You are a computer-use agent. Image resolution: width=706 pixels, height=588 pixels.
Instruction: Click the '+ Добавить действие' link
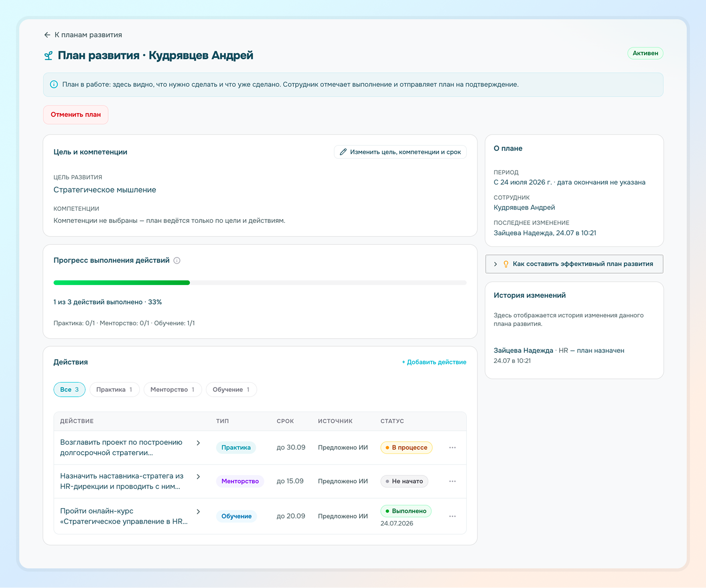434,362
